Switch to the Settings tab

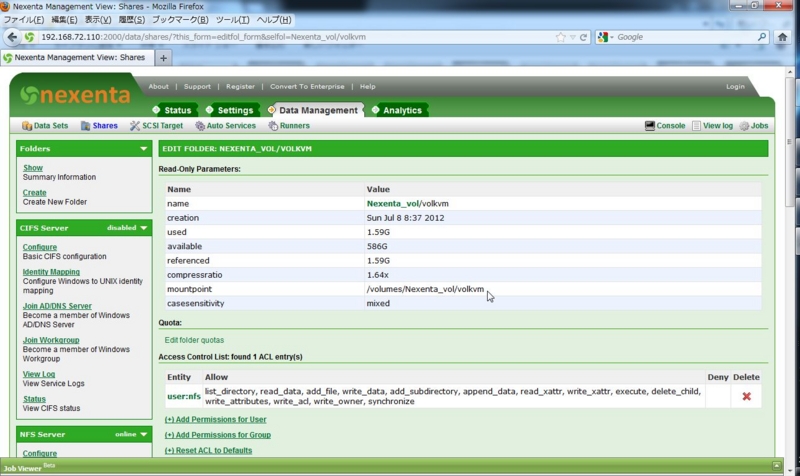[230, 110]
